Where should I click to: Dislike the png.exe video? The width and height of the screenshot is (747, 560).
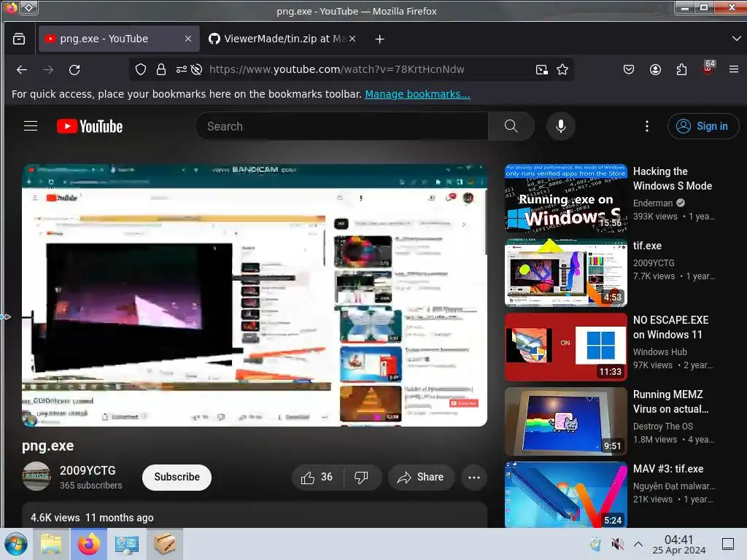click(x=362, y=477)
